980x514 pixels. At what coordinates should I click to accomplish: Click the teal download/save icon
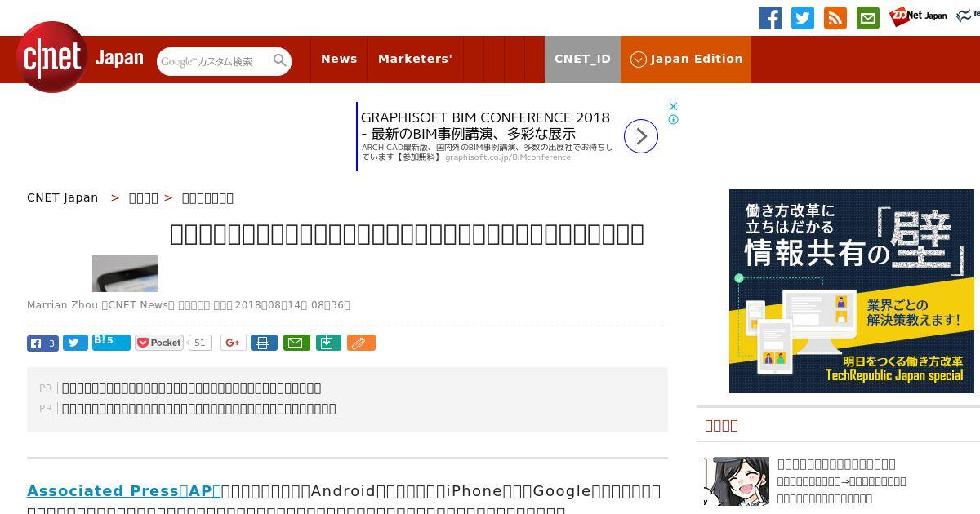[x=327, y=343]
